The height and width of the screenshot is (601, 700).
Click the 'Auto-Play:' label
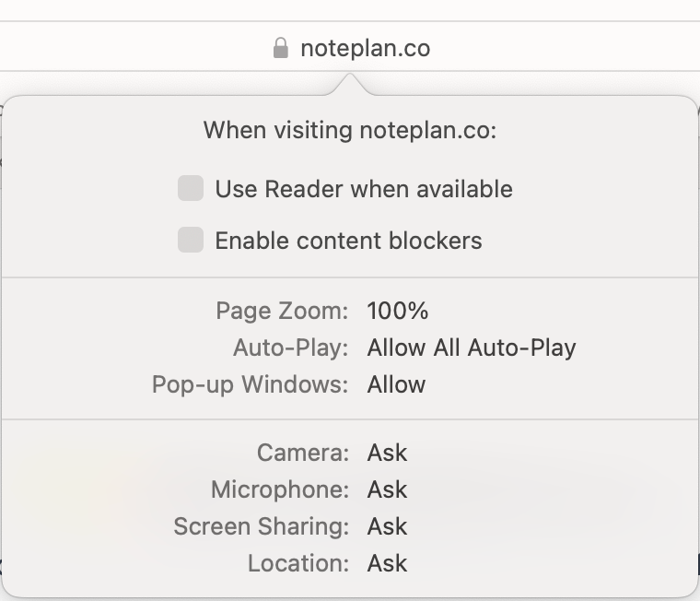[291, 348]
